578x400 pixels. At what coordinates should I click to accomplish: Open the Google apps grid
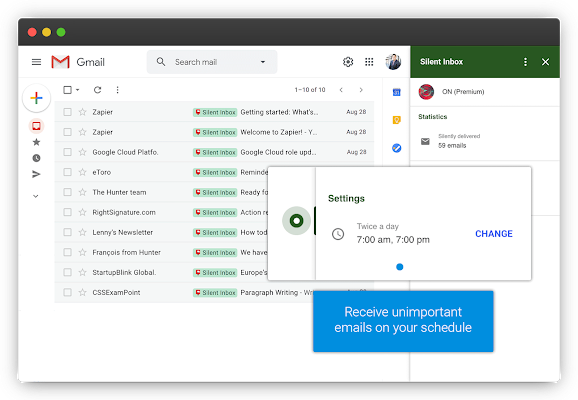(x=369, y=62)
